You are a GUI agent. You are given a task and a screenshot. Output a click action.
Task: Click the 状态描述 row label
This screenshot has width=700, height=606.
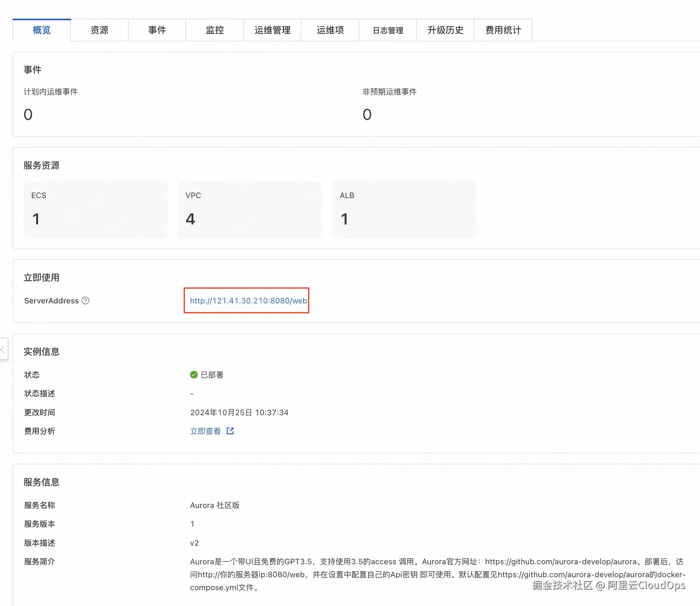pyautogui.click(x=39, y=393)
